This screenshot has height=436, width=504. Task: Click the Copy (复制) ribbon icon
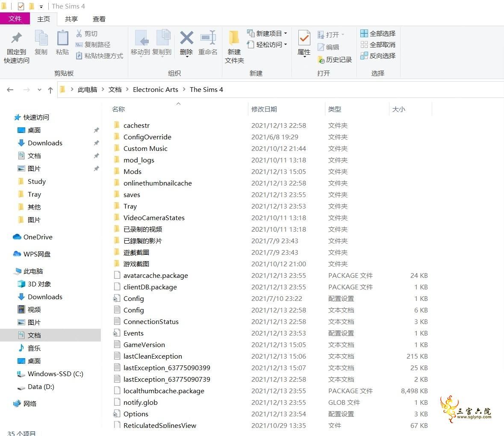[x=41, y=38]
